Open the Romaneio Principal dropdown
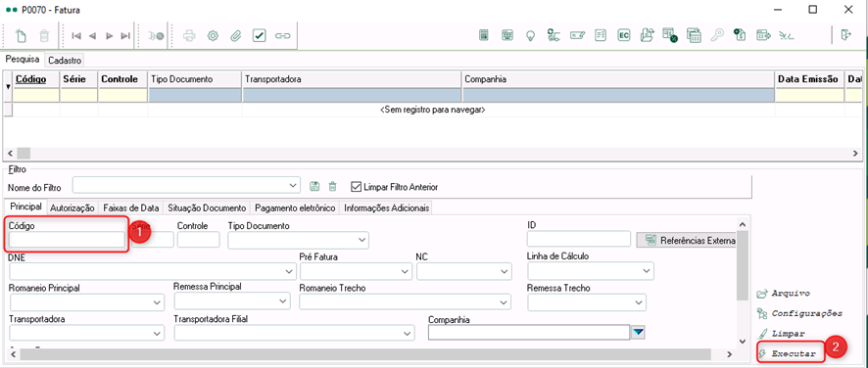The width and height of the screenshot is (868, 368). pyautogui.click(x=158, y=302)
